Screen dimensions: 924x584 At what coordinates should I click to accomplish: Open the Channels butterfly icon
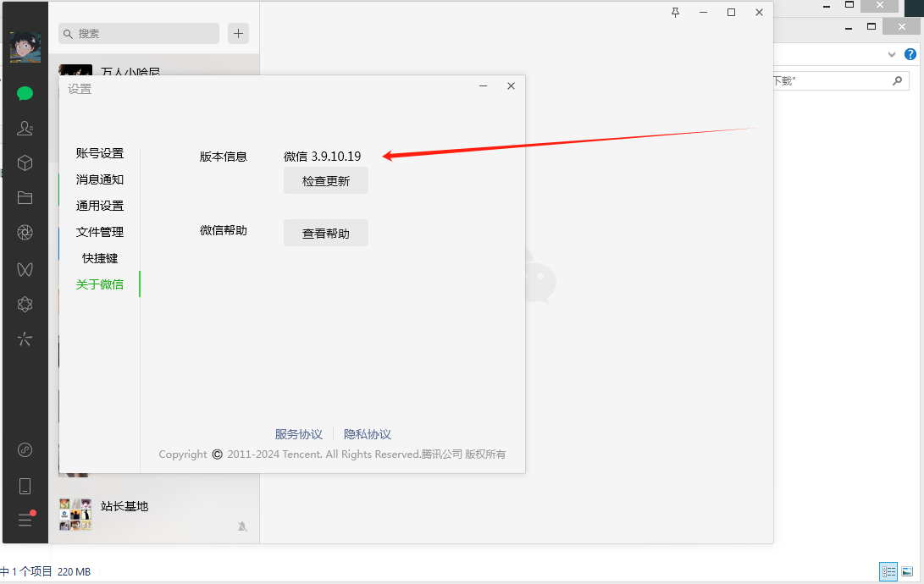[x=25, y=269]
